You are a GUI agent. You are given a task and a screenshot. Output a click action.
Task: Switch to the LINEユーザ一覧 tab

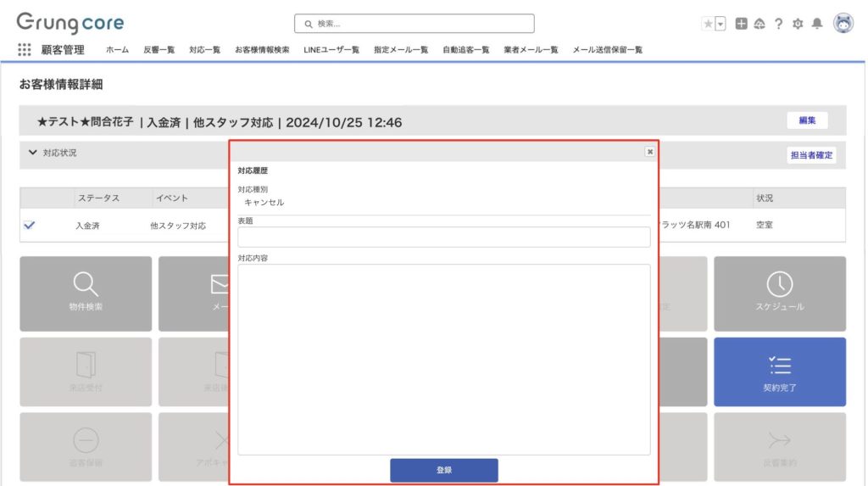pyautogui.click(x=331, y=50)
